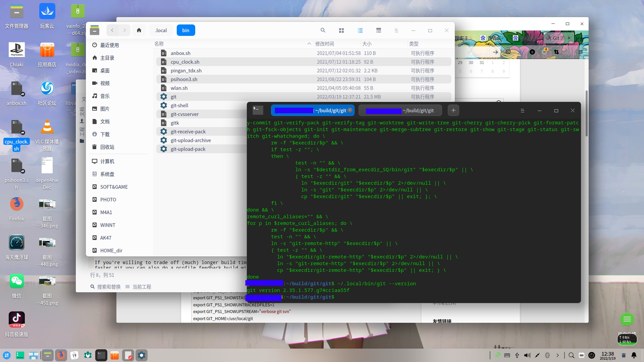Toggle the volume icon in system tray
Image resolution: width=644 pixels, height=362 pixels.
coord(527,355)
